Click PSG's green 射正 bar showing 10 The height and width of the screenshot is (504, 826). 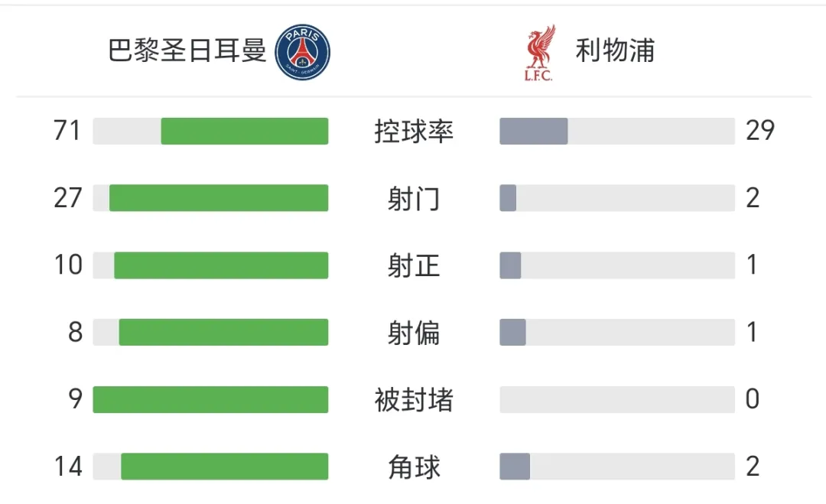(x=221, y=265)
